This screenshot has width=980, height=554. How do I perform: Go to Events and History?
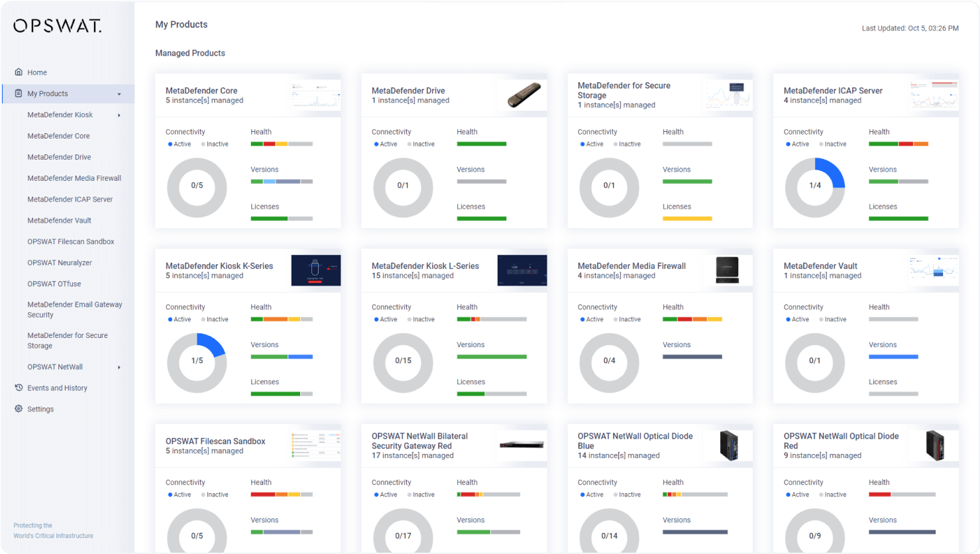[x=57, y=388]
